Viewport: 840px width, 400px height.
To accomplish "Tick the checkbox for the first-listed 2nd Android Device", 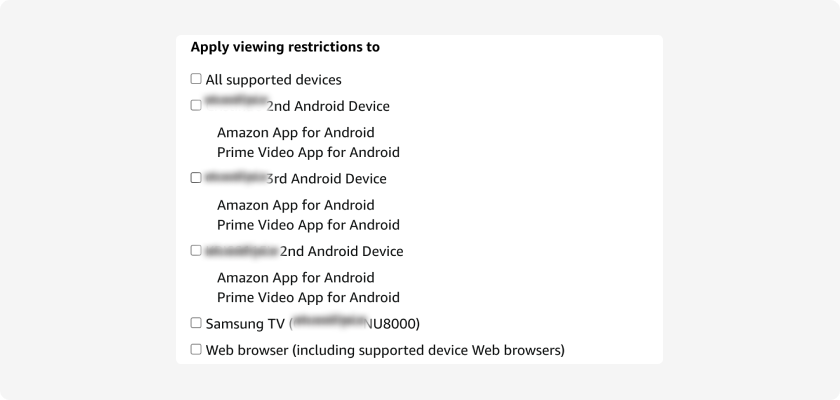I will tap(196, 105).
